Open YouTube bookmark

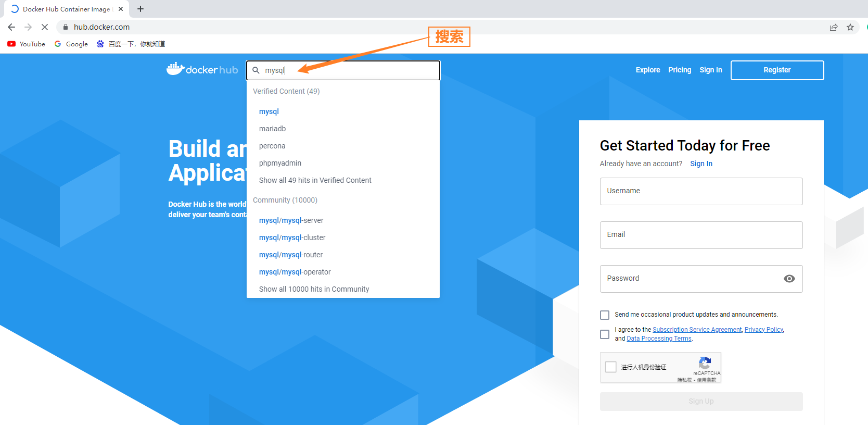click(27, 44)
